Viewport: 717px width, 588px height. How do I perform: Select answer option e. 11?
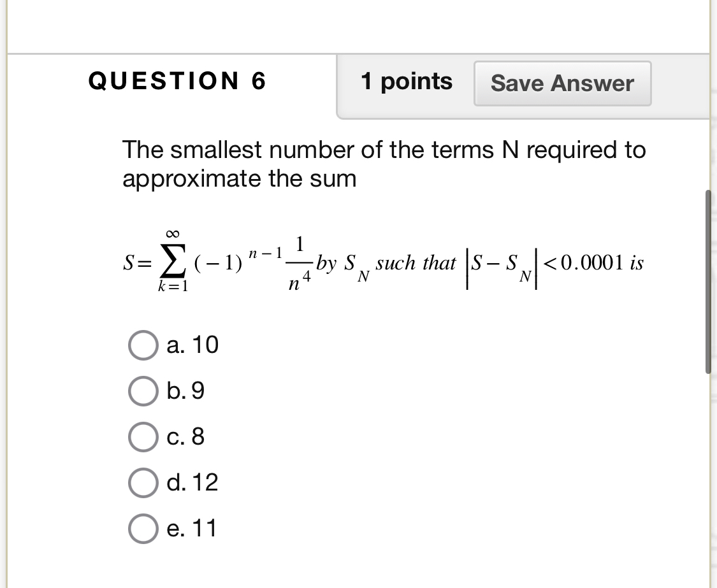(x=145, y=528)
